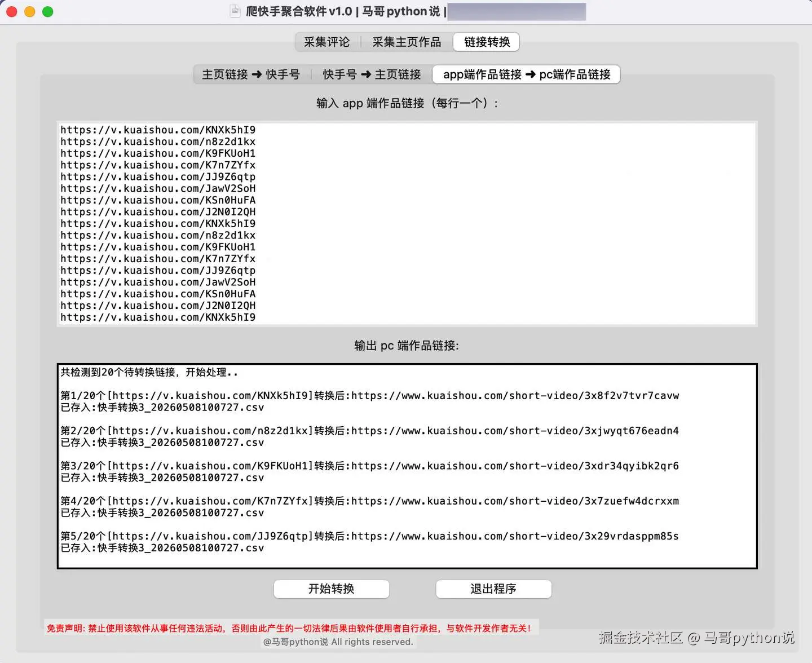This screenshot has width=812, height=663.
Task: Open the 采集主页作品 tab
Action: 407,42
